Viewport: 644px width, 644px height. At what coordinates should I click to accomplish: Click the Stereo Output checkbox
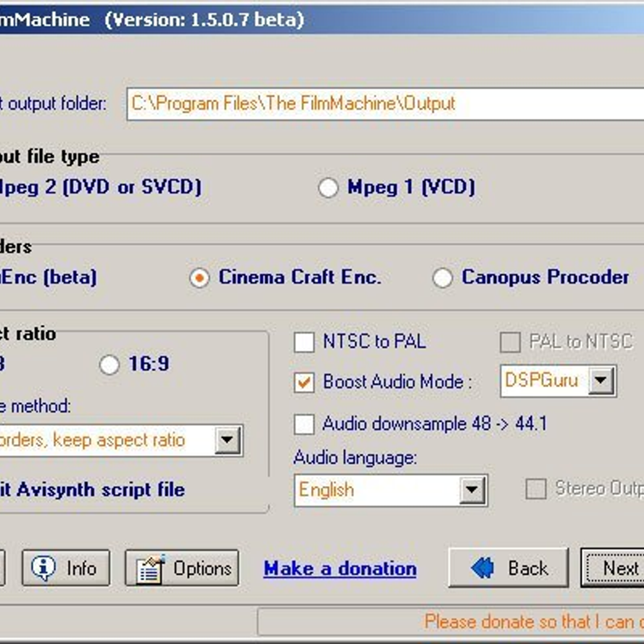pyautogui.click(x=536, y=489)
